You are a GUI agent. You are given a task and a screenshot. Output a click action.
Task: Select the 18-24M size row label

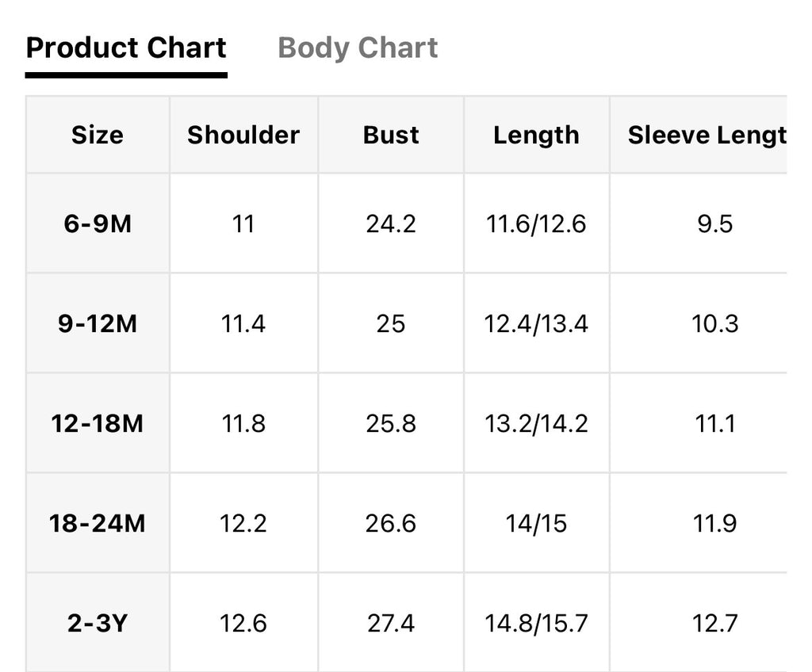(x=98, y=523)
